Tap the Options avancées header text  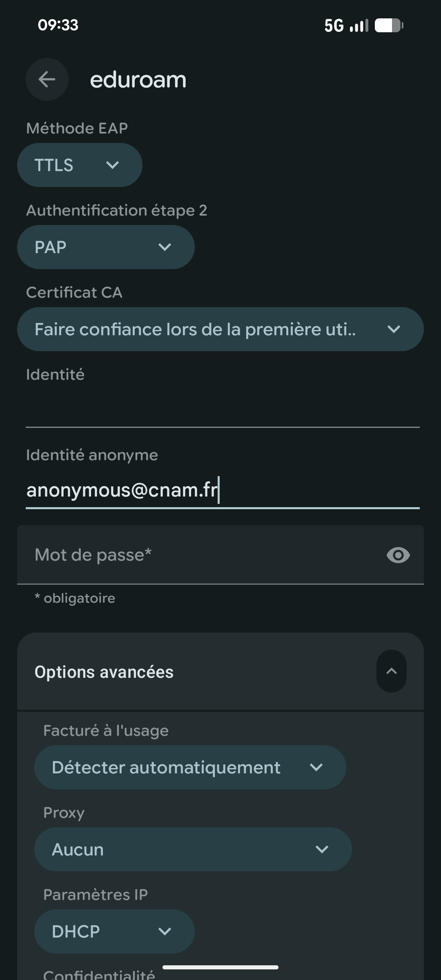tap(104, 672)
